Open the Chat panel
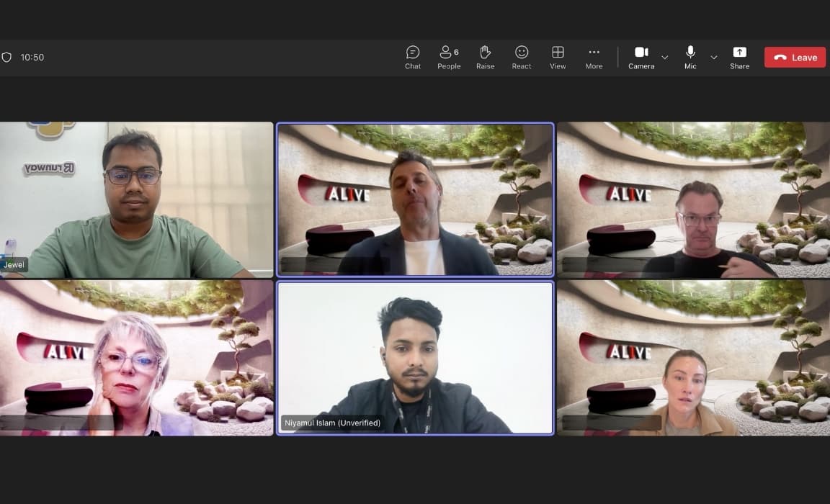This screenshot has height=504, width=830. click(412, 57)
